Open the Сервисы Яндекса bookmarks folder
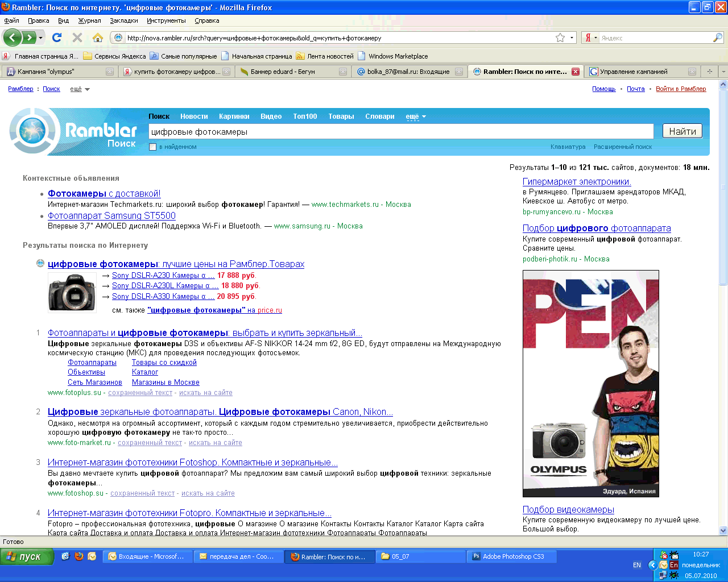Screen dimensions: 728x582 click(114, 56)
